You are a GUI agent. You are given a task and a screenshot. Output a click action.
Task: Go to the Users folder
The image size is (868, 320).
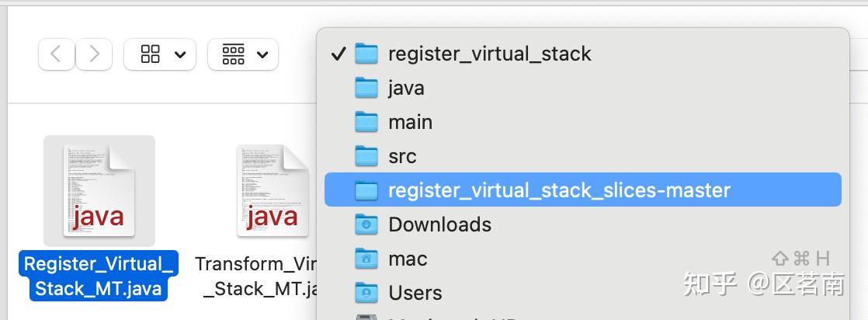[x=415, y=293]
